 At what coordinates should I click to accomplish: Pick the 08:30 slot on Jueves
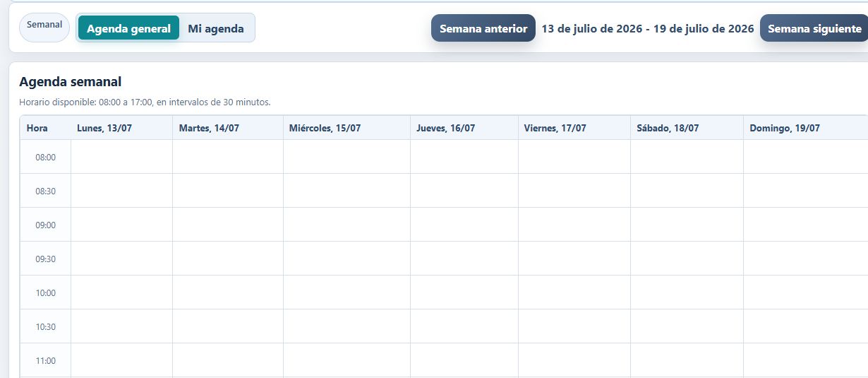tap(464, 191)
